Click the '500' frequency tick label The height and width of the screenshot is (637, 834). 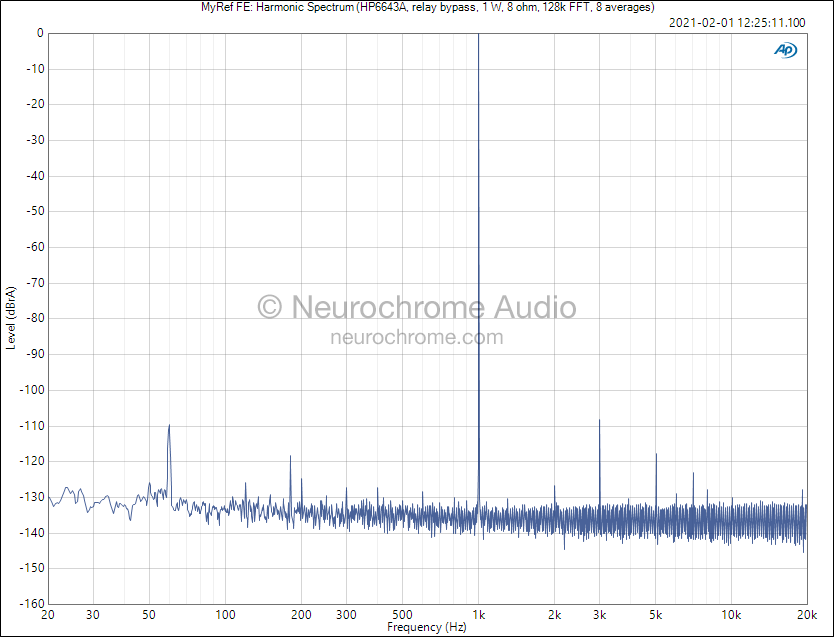[402, 615]
